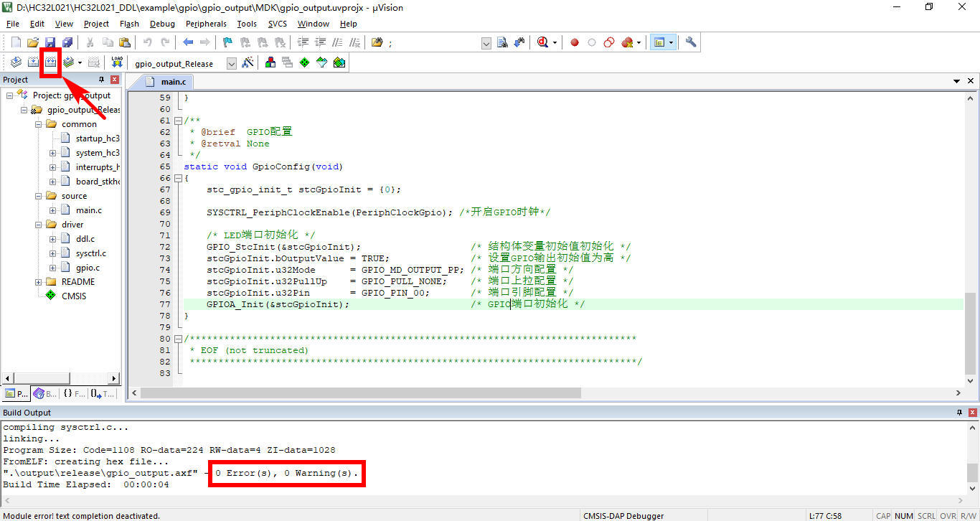Switch to the Books panel tab
This screenshot has width=980, height=521.
point(44,393)
